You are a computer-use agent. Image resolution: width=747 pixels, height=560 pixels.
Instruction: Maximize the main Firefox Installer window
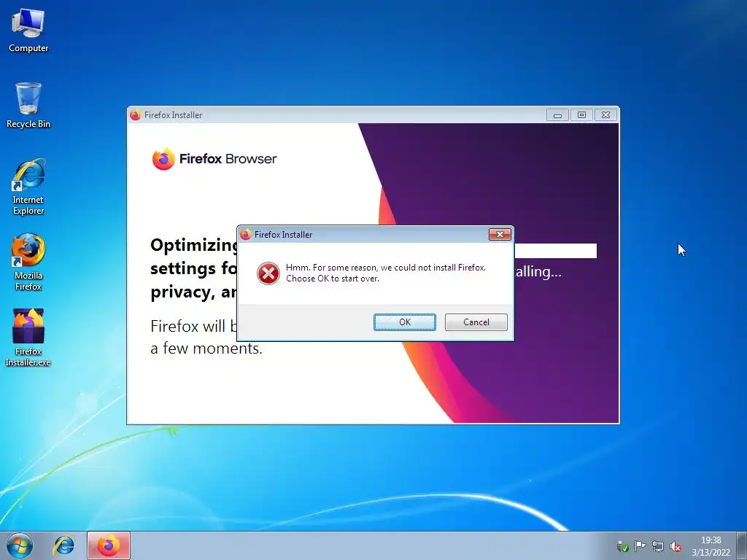(x=581, y=114)
